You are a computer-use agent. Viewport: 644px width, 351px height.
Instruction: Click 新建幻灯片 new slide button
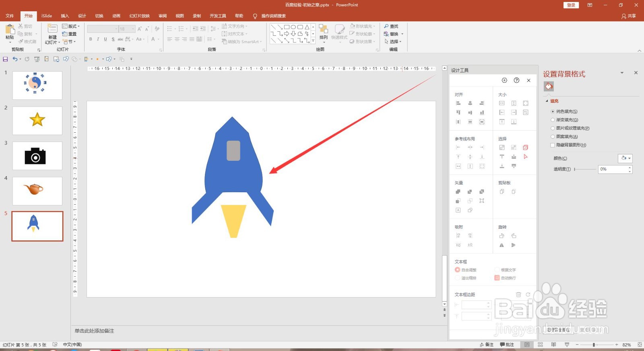coord(52,34)
